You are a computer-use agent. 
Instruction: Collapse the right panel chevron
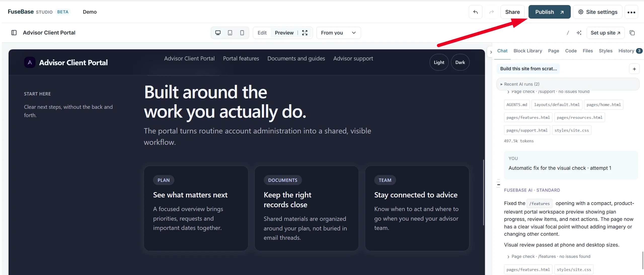point(491,52)
